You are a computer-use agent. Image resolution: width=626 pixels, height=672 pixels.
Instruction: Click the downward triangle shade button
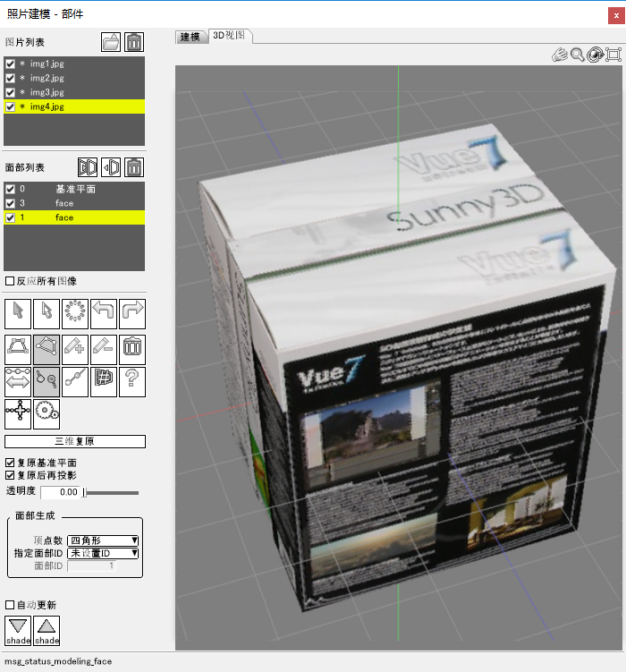coord(18,631)
